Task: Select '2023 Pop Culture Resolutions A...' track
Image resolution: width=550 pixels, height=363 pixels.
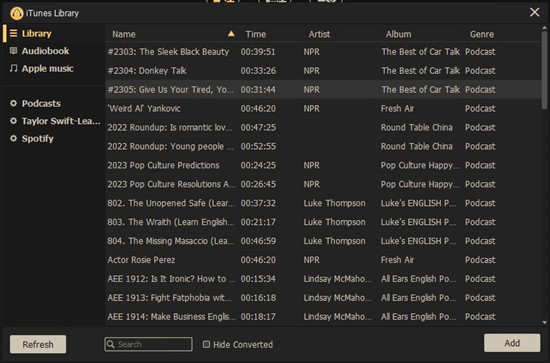Action: coord(323,184)
